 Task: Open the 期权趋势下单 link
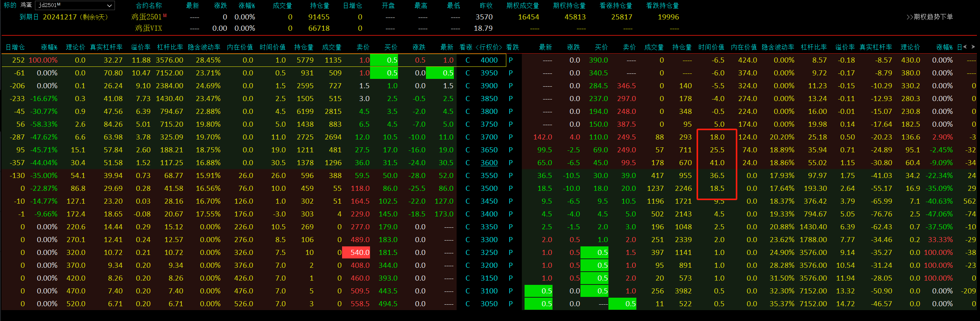tap(929, 17)
